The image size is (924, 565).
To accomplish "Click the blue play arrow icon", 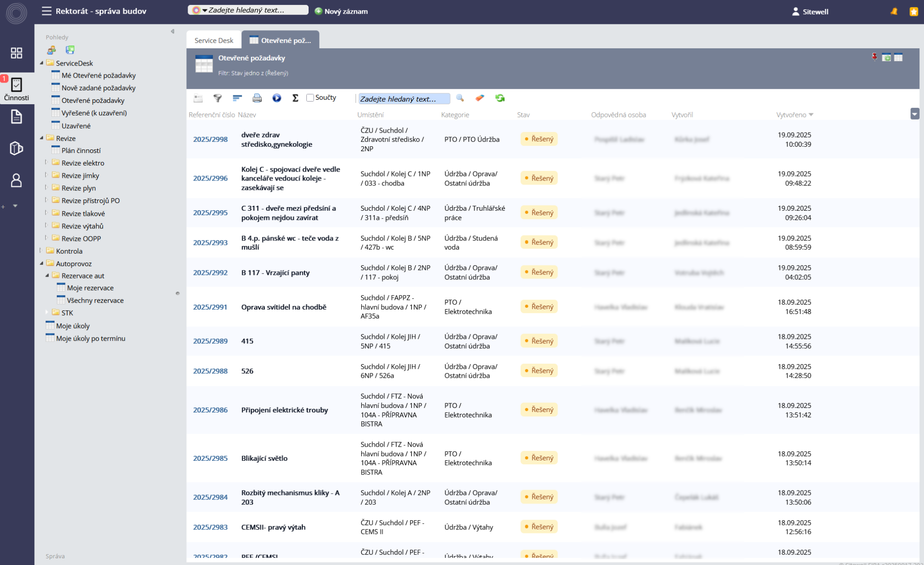I will click(277, 98).
